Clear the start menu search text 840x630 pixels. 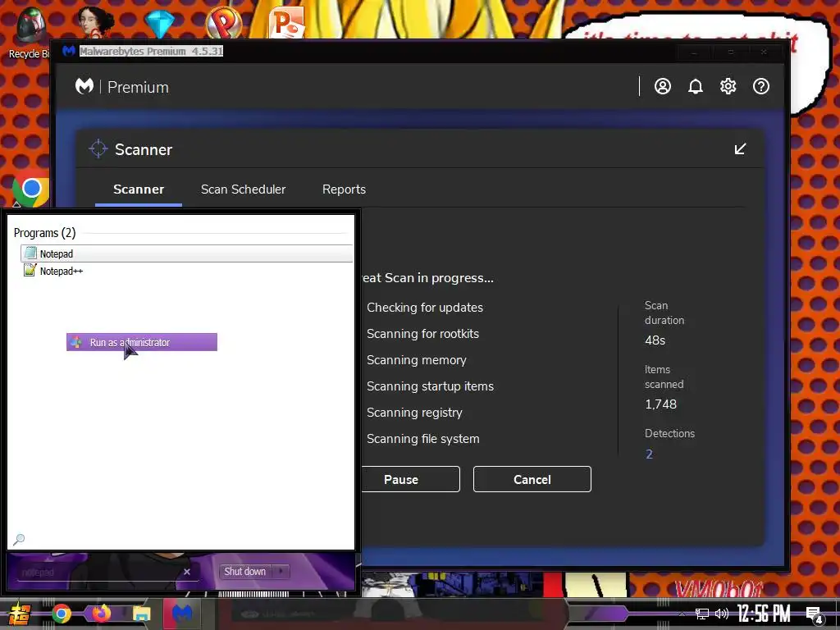click(187, 572)
